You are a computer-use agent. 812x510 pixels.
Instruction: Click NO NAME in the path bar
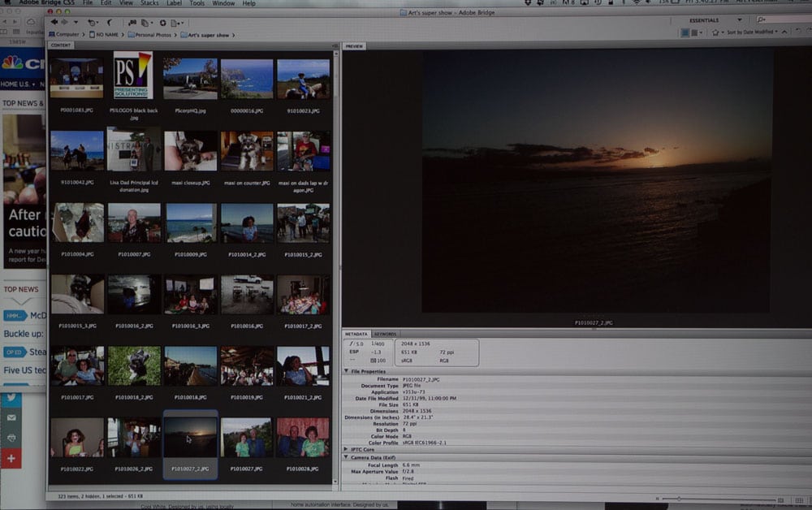[104, 35]
